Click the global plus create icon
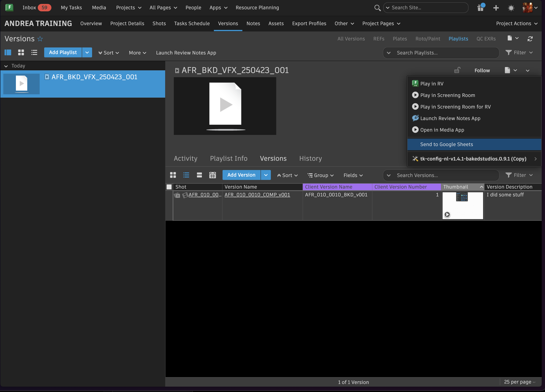 coord(496,8)
